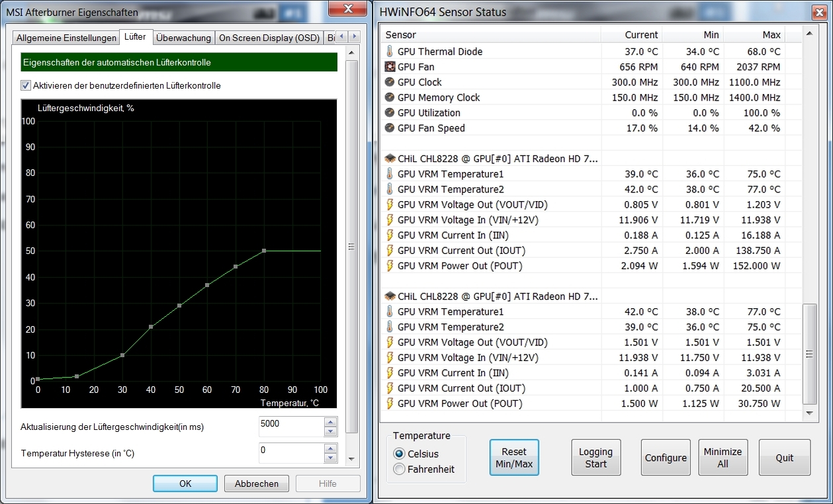Increase the Temperatur Hysterese value
Viewport: 833px width, 504px height.
click(x=331, y=448)
